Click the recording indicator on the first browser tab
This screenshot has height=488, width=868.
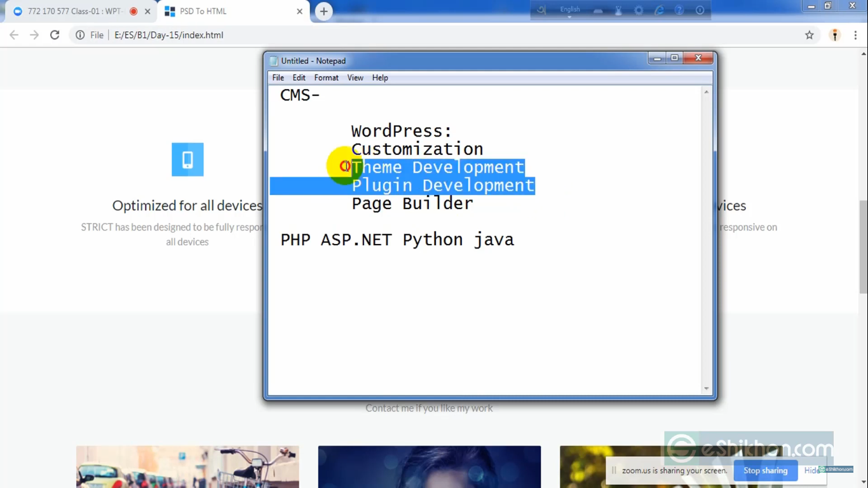point(132,11)
